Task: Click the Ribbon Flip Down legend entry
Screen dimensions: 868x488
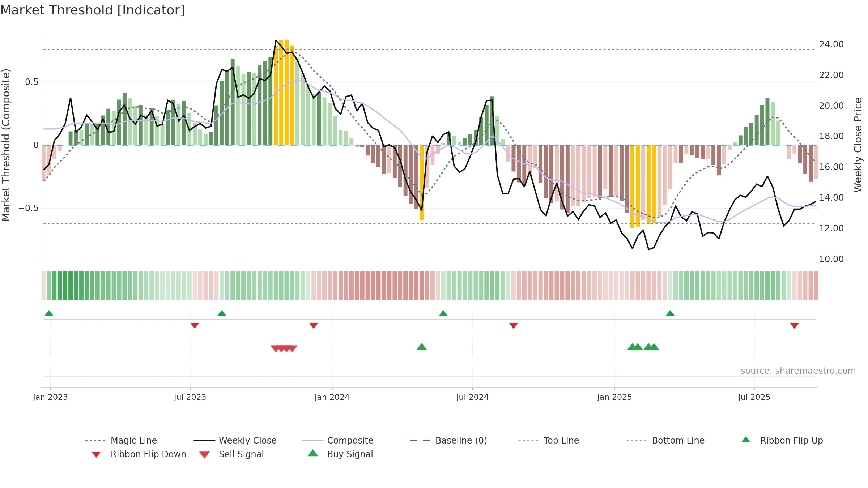Action: pyautogui.click(x=139, y=454)
